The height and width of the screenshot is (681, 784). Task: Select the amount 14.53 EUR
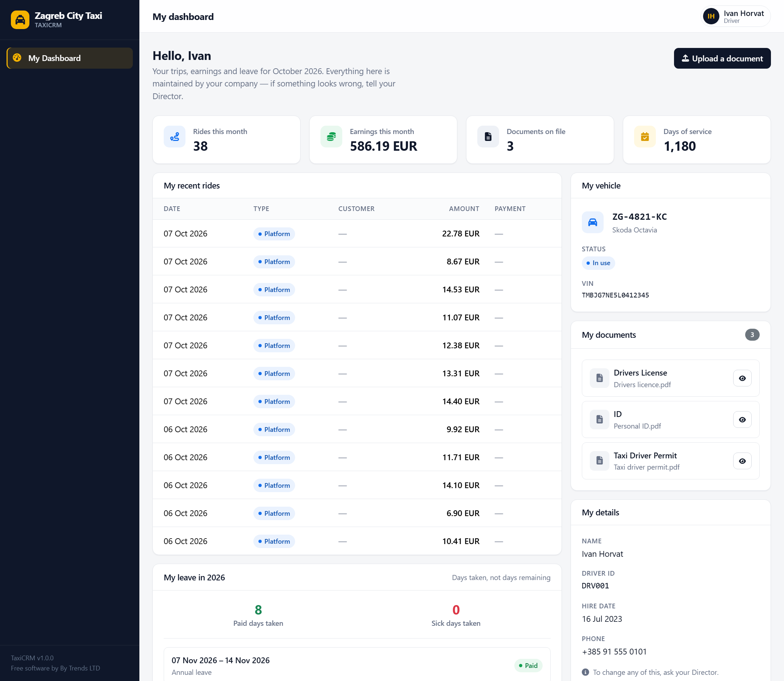461,289
